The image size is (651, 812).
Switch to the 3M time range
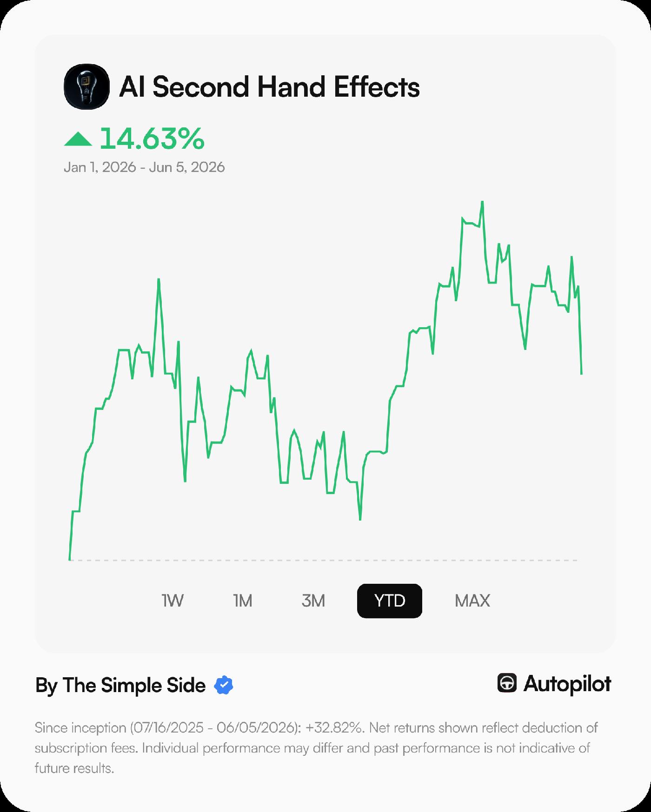(x=313, y=601)
